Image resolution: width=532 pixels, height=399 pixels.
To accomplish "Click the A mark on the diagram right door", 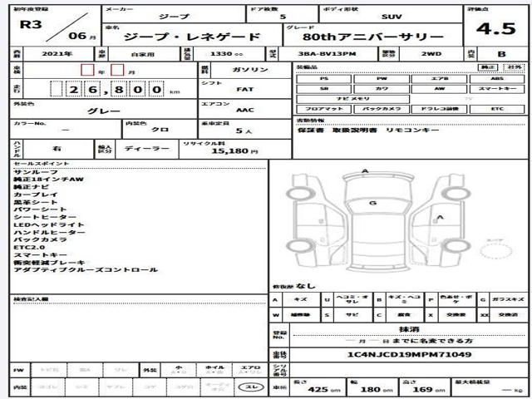I will coord(440,217).
